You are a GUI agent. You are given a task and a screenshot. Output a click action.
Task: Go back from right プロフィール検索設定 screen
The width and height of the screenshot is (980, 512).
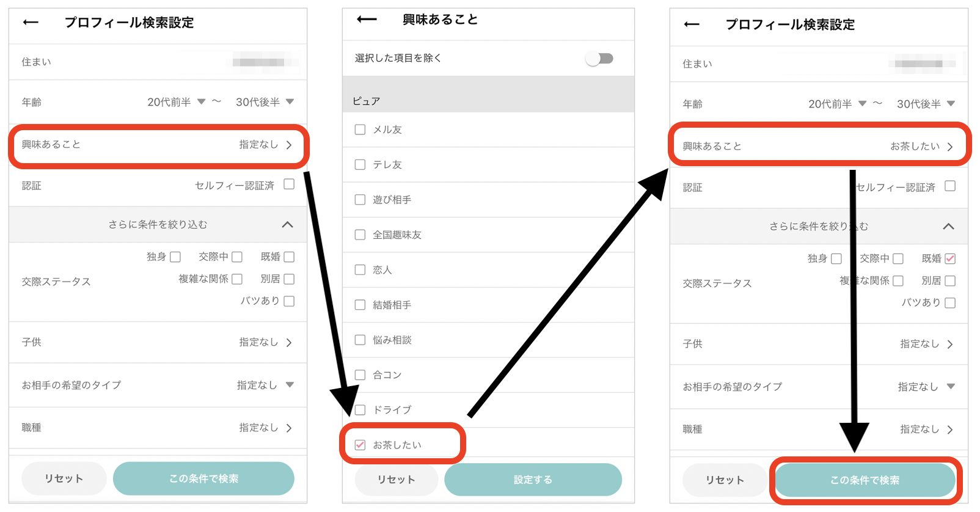[692, 24]
